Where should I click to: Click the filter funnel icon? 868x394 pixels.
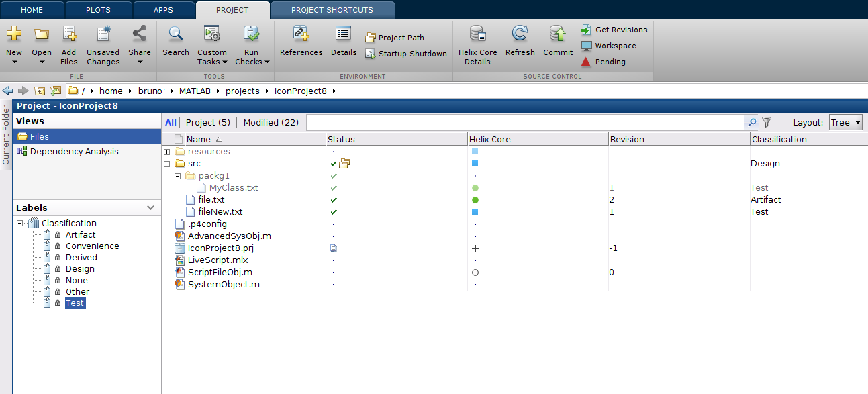click(767, 123)
